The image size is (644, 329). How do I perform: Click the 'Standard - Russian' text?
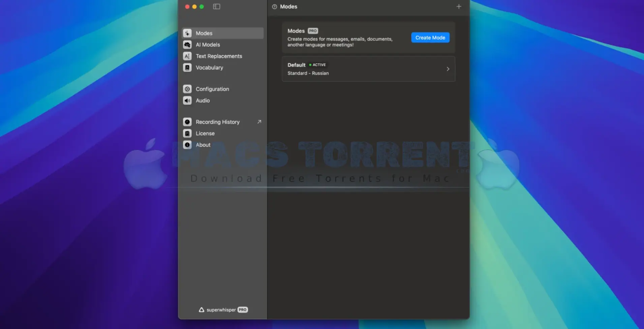(308, 73)
